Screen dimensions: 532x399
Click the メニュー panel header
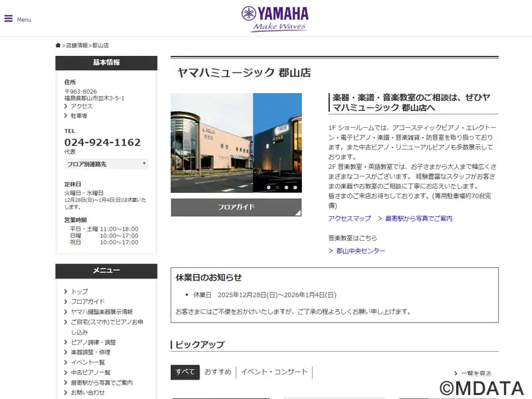(106, 271)
